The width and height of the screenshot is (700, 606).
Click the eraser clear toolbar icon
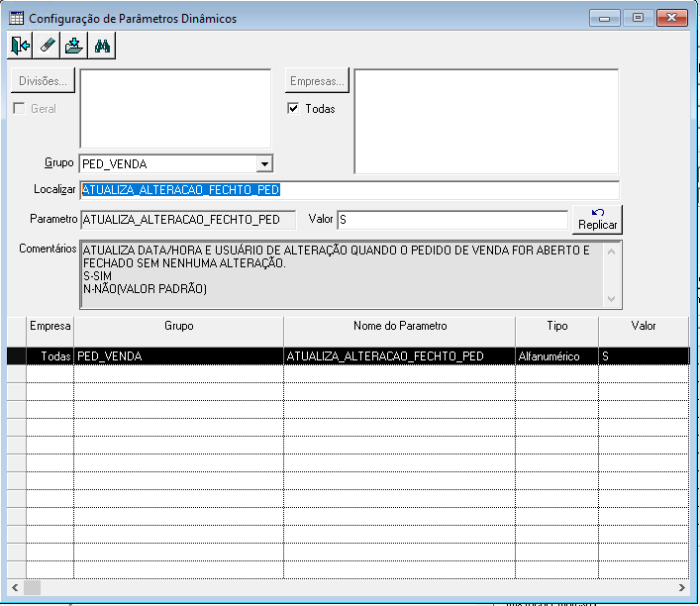[47, 46]
